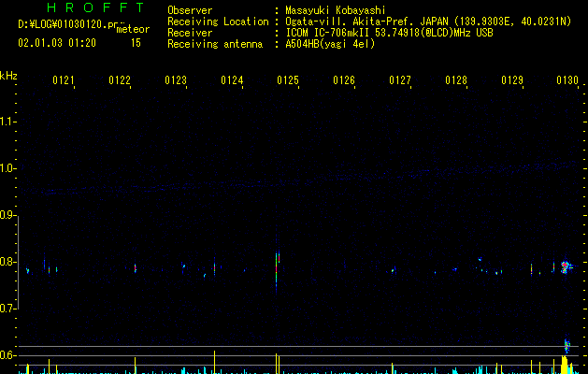Viewport: 588px width, 374px height.
Task: Click the 1.0 kHz frequency label
Action: pyautogui.click(x=7, y=168)
